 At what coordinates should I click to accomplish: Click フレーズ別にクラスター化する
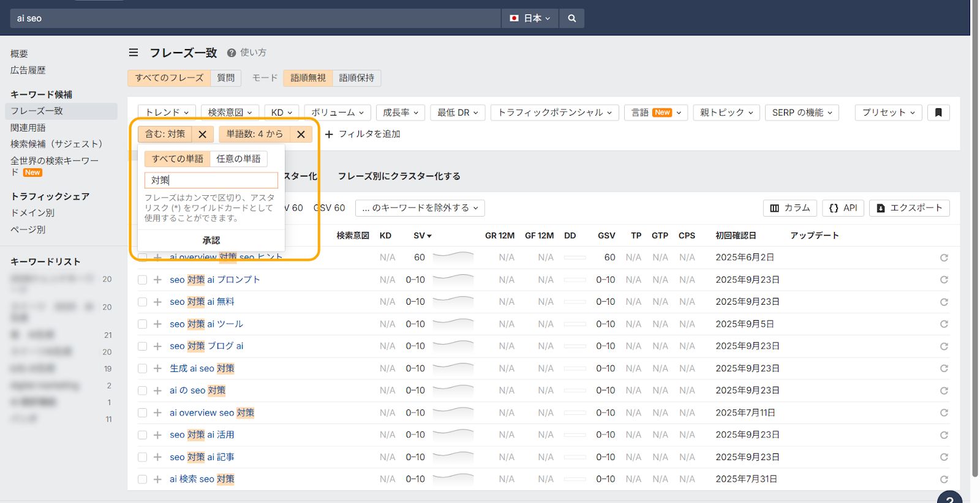point(399,176)
